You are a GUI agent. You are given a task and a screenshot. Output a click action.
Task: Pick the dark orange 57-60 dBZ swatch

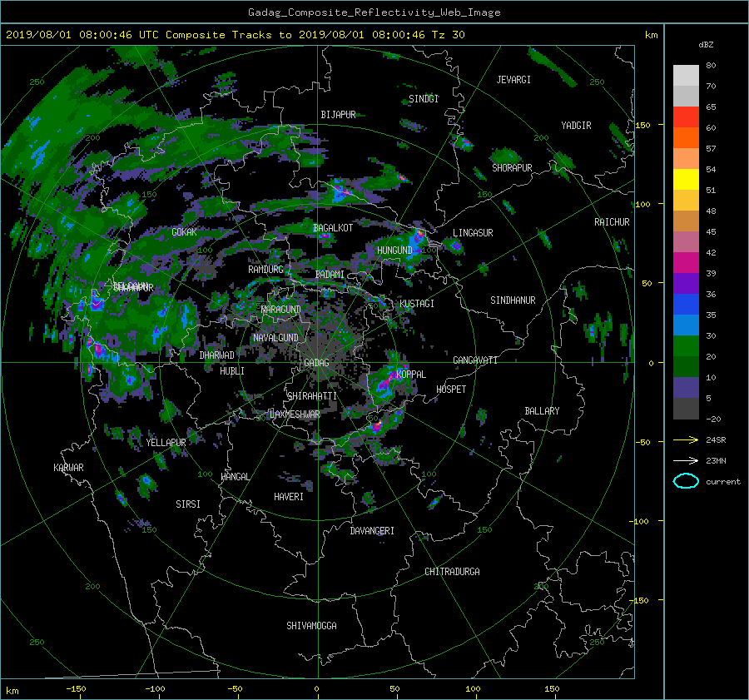tap(686, 137)
